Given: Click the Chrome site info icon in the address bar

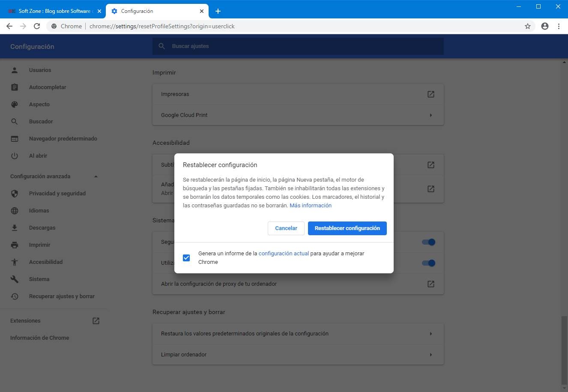Looking at the screenshot, I should 54,26.
